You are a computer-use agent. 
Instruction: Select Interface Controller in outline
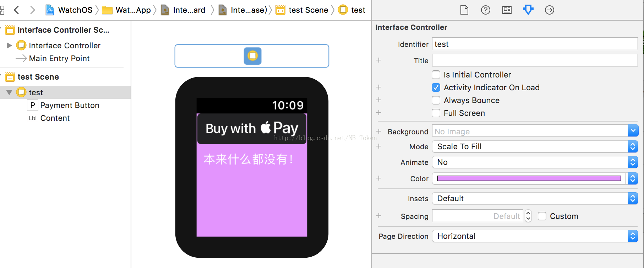65,45
